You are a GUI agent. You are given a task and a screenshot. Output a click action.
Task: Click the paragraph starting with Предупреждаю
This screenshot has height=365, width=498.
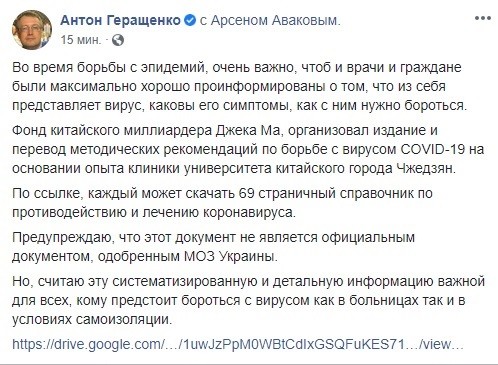(213, 247)
